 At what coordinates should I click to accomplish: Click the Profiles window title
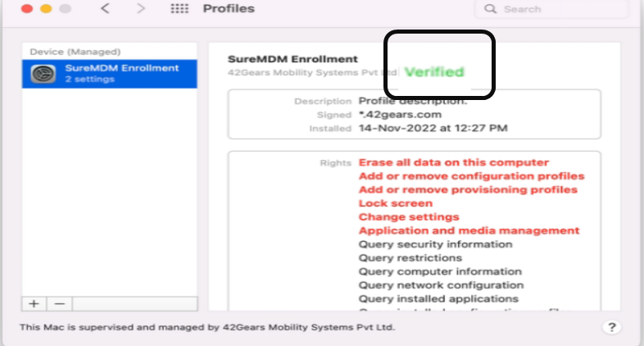click(x=229, y=8)
